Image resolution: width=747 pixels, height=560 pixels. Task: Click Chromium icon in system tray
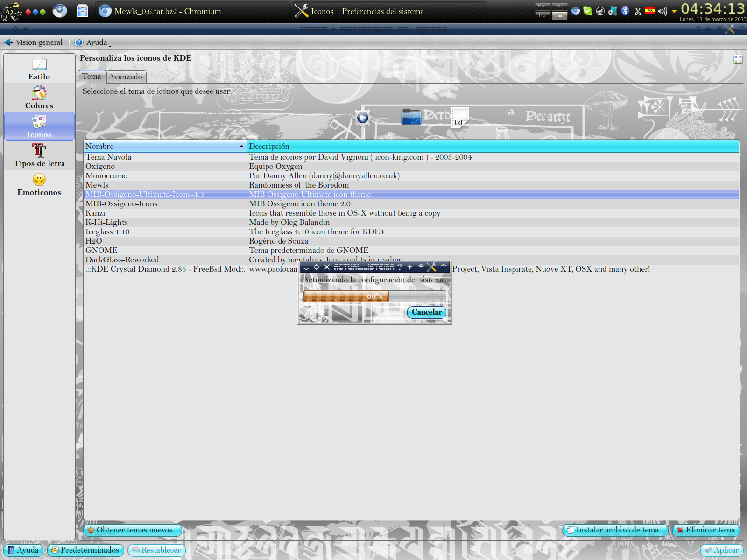coord(576,11)
